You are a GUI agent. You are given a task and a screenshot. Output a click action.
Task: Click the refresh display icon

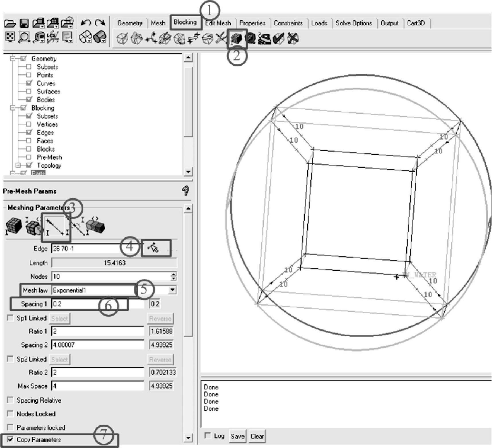point(67,37)
